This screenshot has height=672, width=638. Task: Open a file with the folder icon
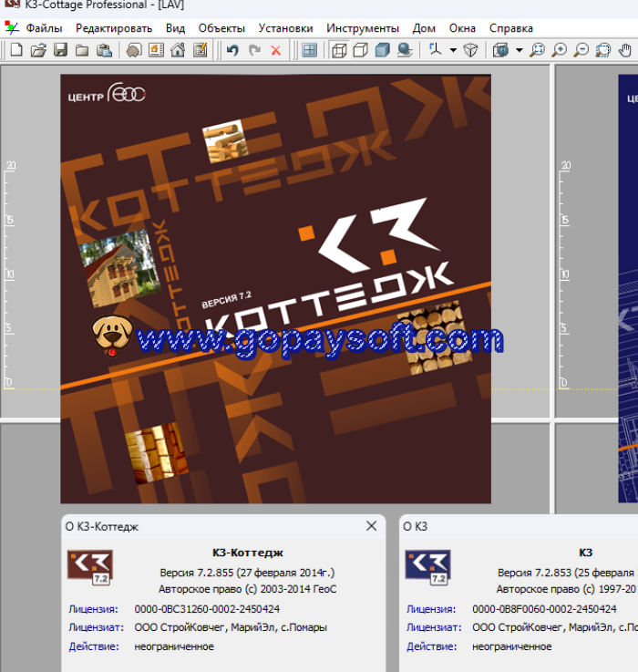(38, 50)
